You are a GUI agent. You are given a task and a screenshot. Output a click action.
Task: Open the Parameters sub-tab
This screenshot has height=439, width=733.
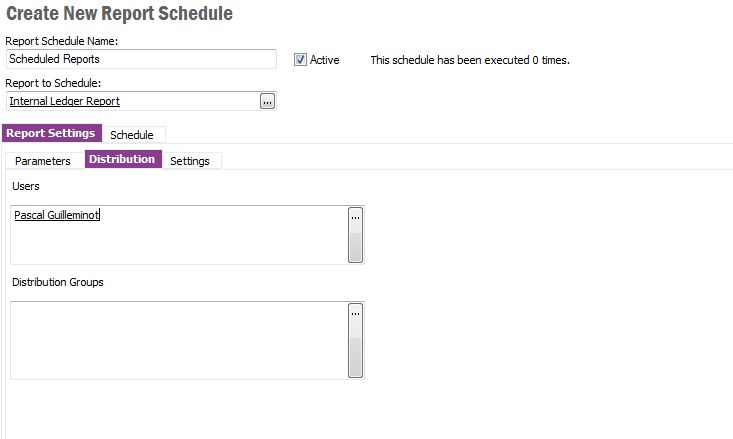(x=43, y=161)
